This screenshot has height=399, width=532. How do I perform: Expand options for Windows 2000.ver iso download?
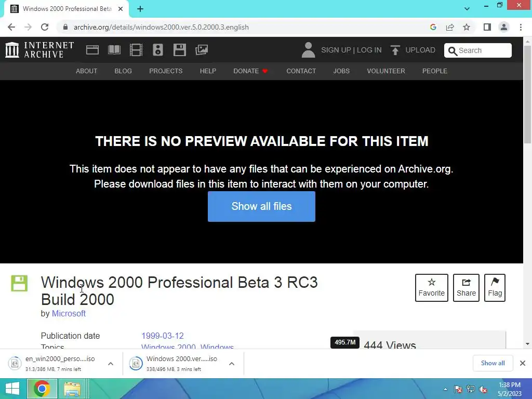(x=232, y=364)
